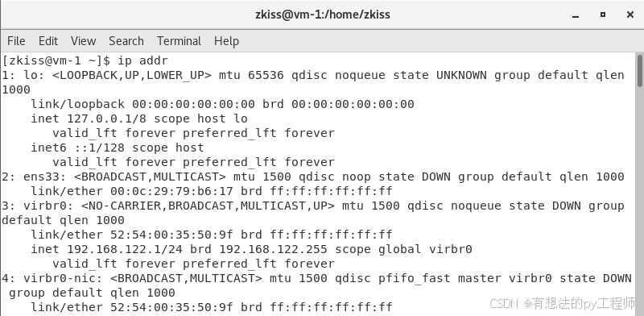Minimize the terminal window
Viewport: 644px width, 316px height.
pos(576,15)
